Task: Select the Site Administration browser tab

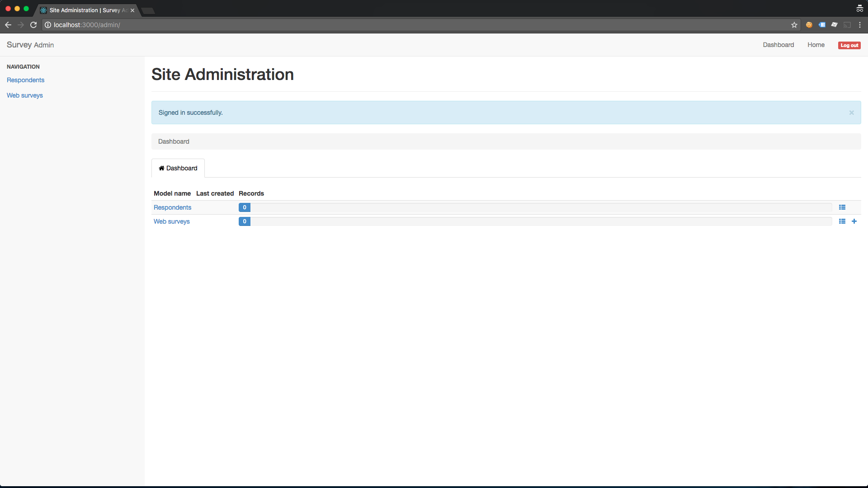Action: tap(87, 10)
